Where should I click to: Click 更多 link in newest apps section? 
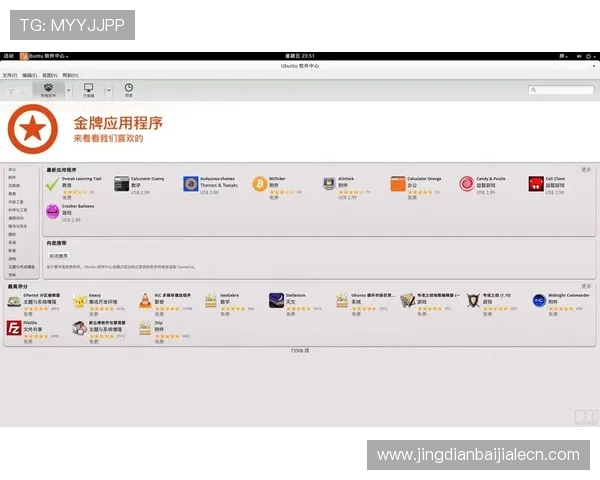586,170
